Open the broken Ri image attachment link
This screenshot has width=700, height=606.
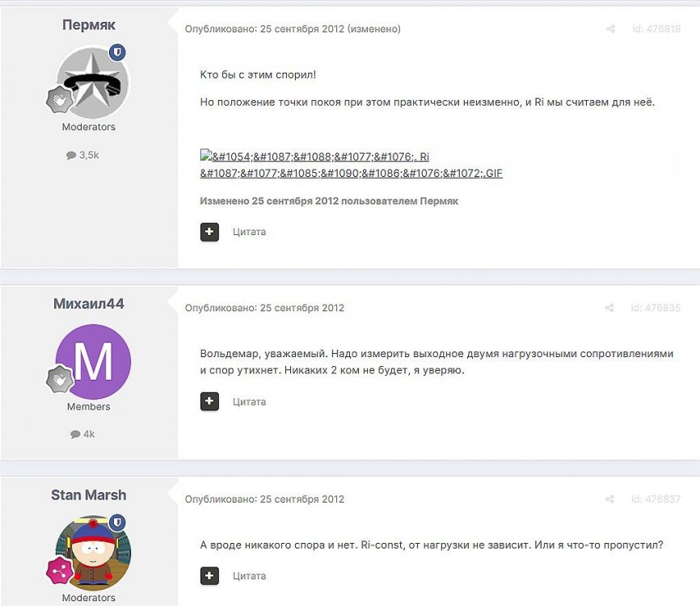coord(352,165)
